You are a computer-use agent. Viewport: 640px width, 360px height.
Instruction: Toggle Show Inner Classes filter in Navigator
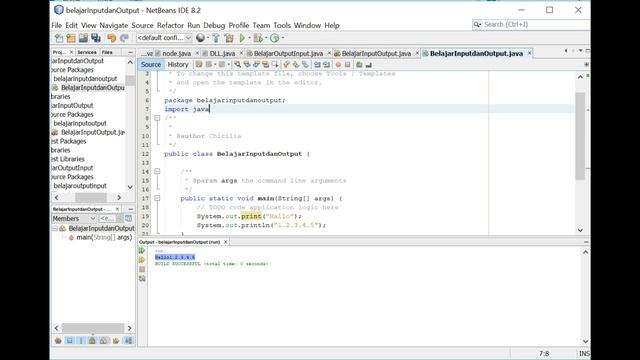coord(104,340)
